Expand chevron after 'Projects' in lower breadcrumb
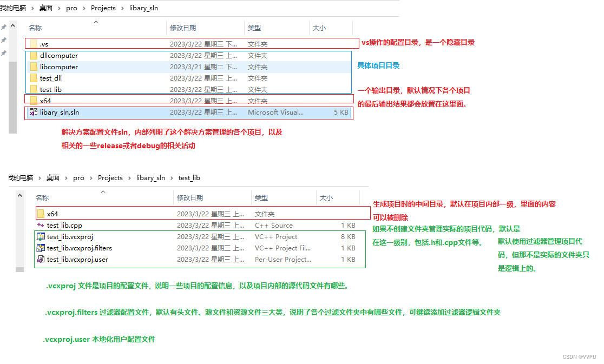The image size is (604, 364). click(x=129, y=178)
